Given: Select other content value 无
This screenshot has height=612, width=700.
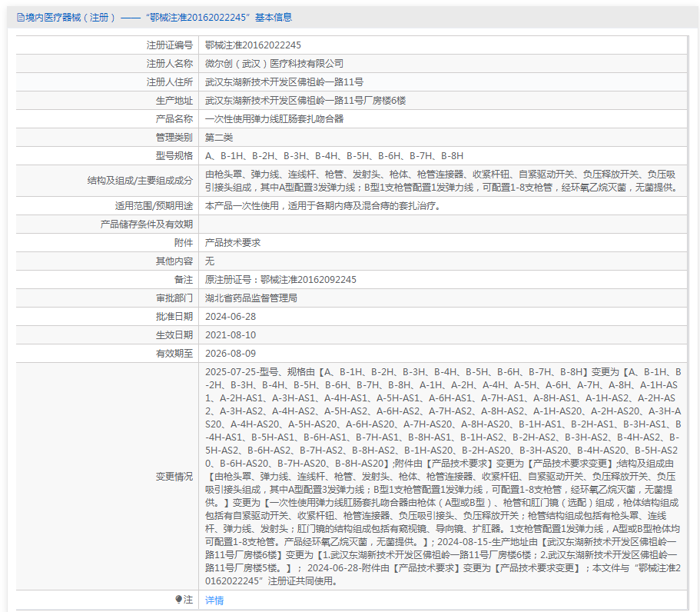Looking at the screenshot, I should [210, 261].
